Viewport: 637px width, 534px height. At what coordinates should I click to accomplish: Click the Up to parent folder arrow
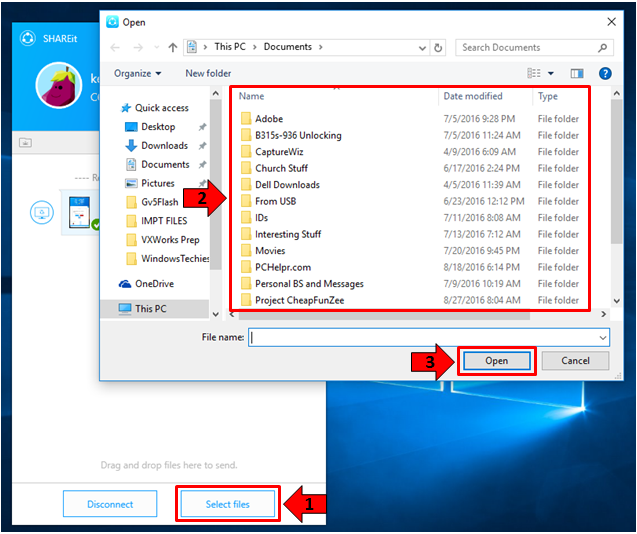(x=174, y=47)
